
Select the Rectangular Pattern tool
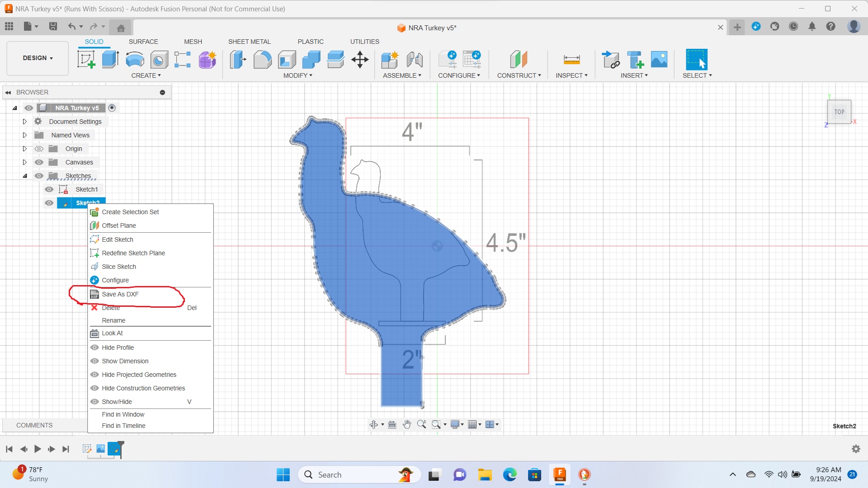pos(183,60)
